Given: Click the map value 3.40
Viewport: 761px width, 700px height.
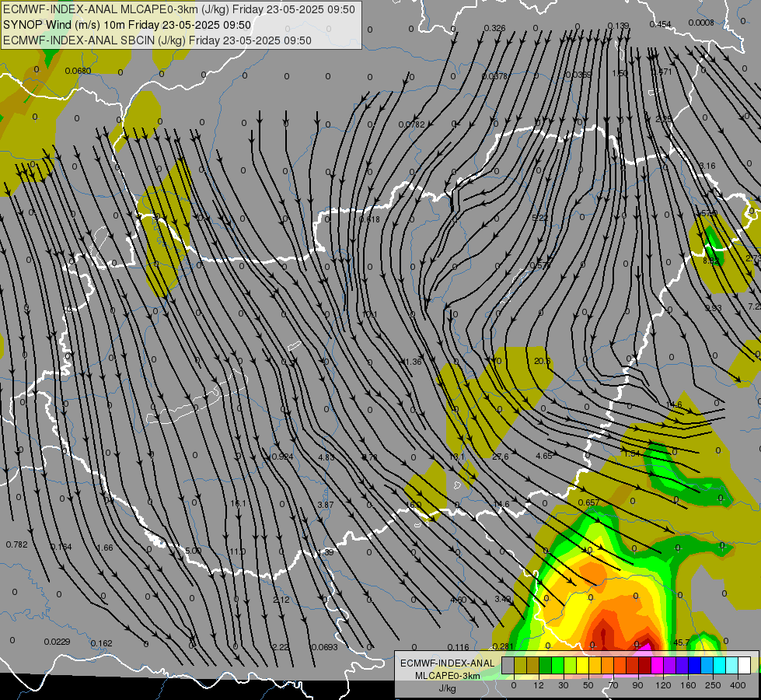Looking at the screenshot, I should 503,599.
